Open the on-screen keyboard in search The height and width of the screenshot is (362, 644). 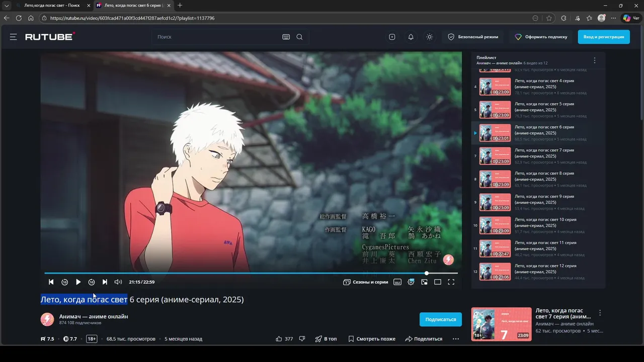[x=286, y=37]
